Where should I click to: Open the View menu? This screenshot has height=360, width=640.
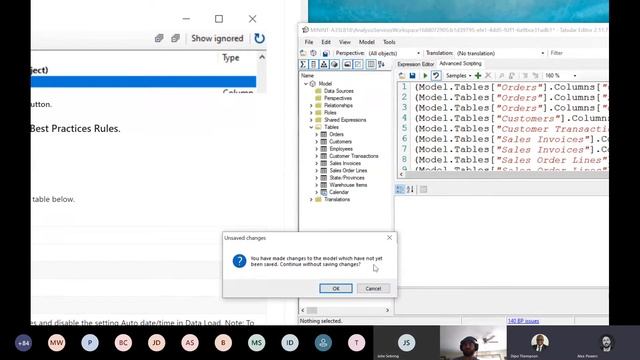pos(344,42)
